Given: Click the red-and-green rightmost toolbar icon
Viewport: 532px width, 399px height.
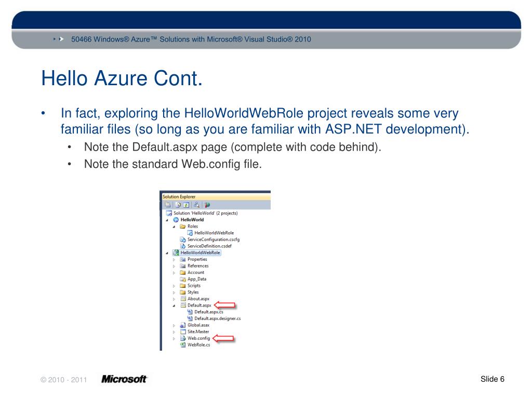Looking at the screenshot, I should (x=207, y=205).
